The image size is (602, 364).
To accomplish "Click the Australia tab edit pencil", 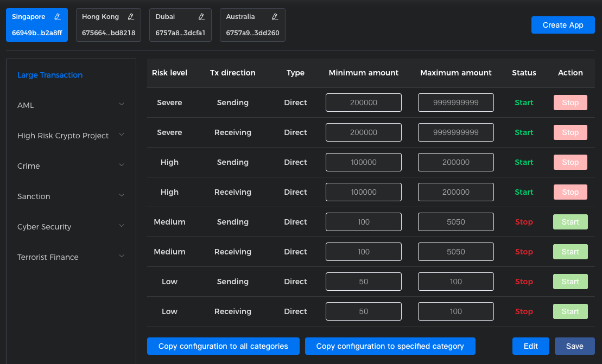I will click(275, 17).
